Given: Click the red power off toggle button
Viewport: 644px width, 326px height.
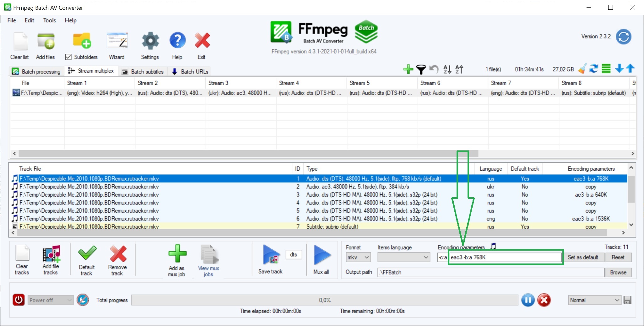Looking at the screenshot, I should coord(19,300).
